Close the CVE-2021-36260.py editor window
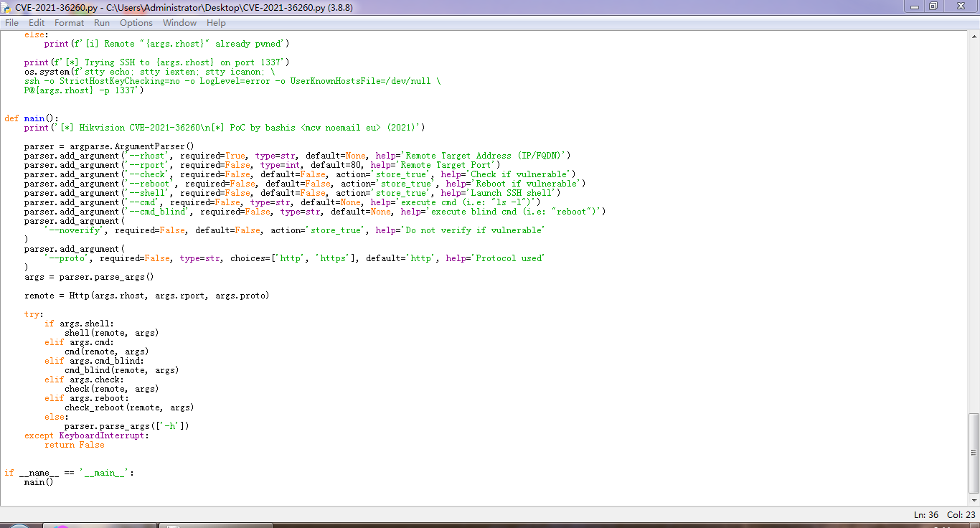Screen dimensions: 980x528 tap(960, 6)
